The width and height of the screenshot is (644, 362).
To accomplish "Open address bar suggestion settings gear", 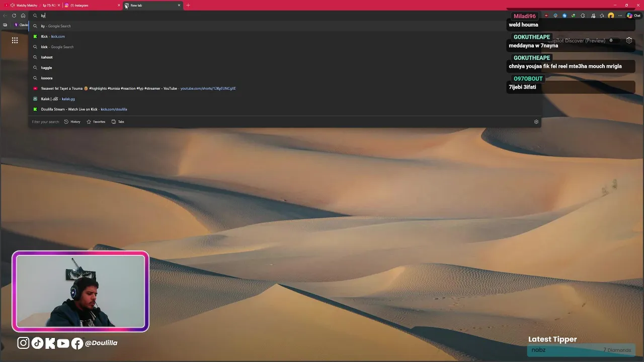I will coord(536,122).
